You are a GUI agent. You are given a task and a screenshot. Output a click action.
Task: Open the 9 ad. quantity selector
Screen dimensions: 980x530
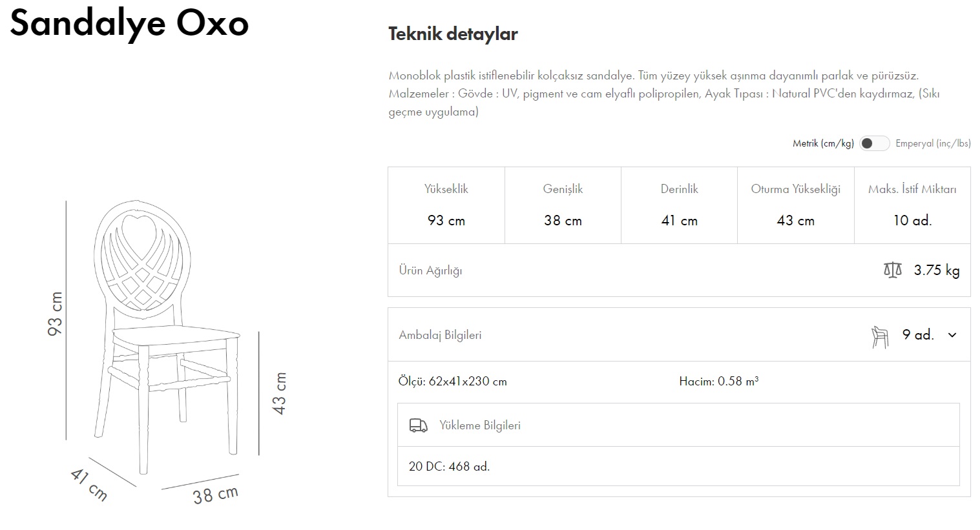pyautogui.click(x=918, y=335)
